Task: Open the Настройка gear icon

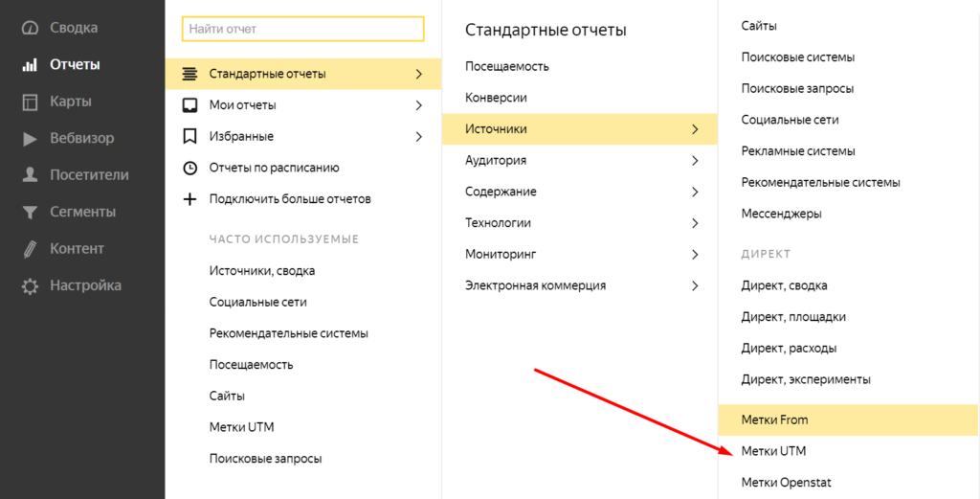Action: [x=30, y=285]
